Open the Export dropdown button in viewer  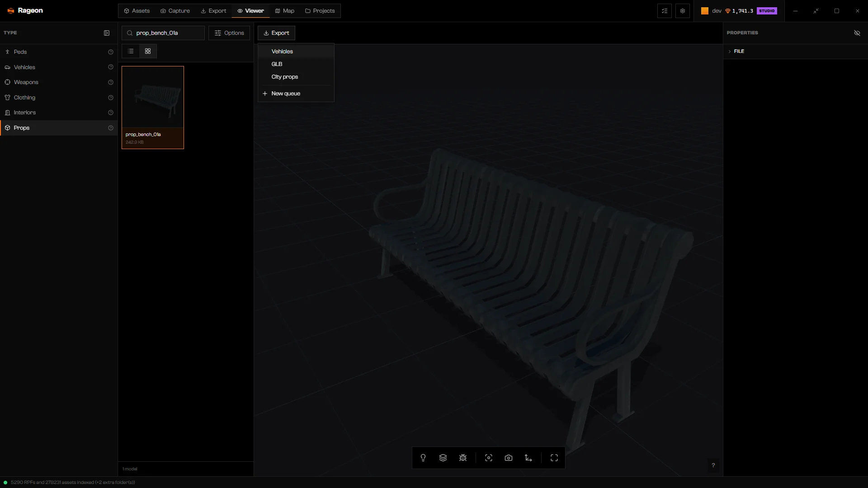point(276,33)
